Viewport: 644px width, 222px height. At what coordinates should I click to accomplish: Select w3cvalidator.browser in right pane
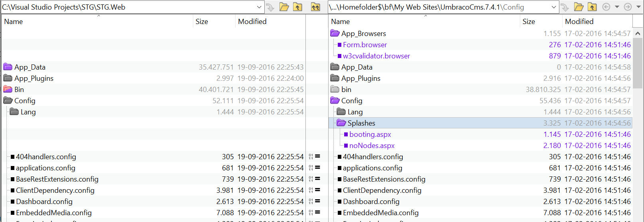(376, 56)
